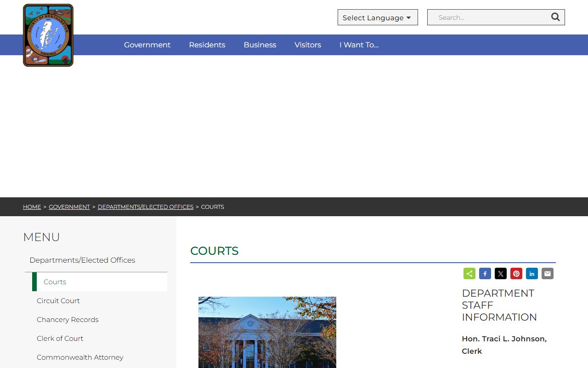
Task: Click the magnifying glass search icon
Action: 555,17
